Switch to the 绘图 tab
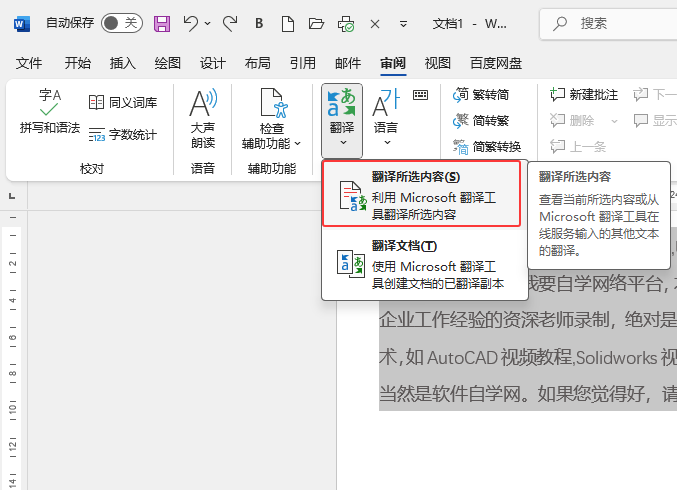The height and width of the screenshot is (490, 677). [168, 63]
